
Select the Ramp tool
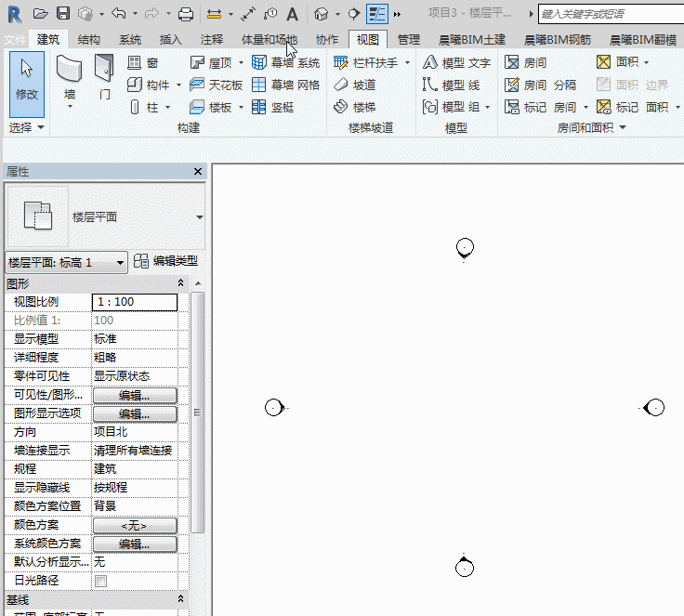point(355,85)
